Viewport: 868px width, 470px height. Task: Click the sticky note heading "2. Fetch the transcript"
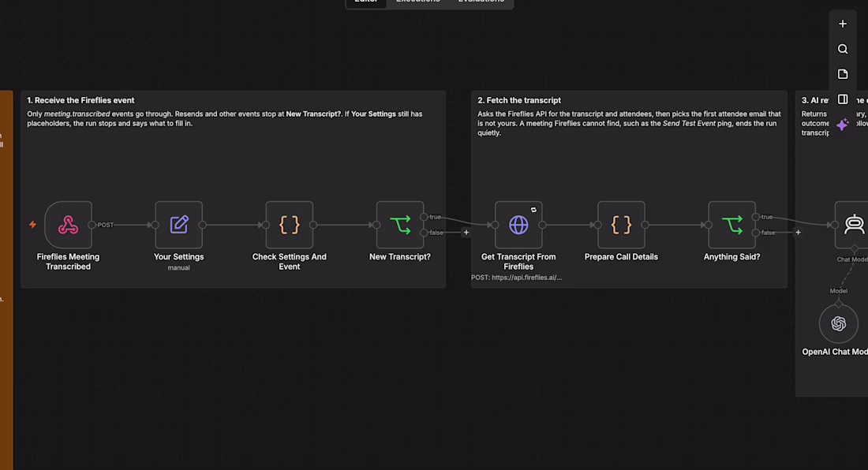519,100
